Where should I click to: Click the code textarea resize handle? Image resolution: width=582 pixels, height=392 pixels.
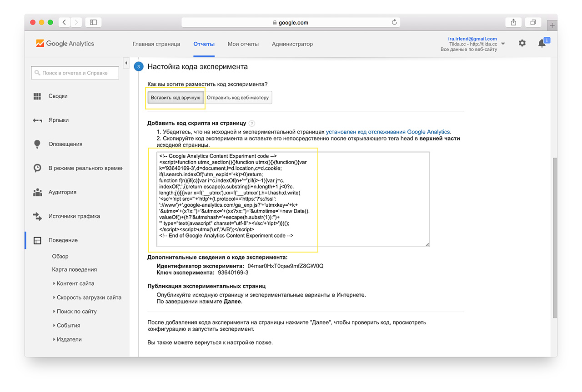tap(427, 244)
